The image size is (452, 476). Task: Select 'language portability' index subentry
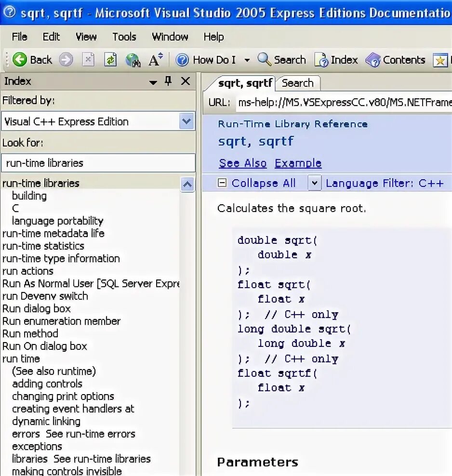[x=58, y=221]
